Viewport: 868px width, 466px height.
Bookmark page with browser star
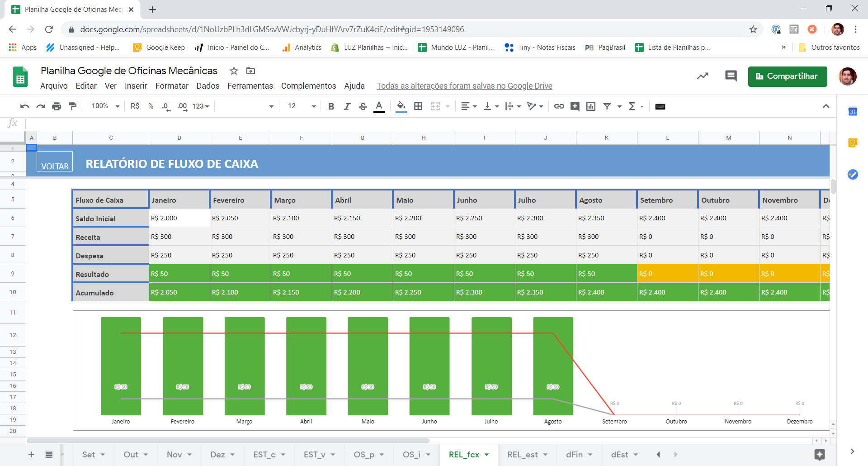pyautogui.click(x=753, y=29)
